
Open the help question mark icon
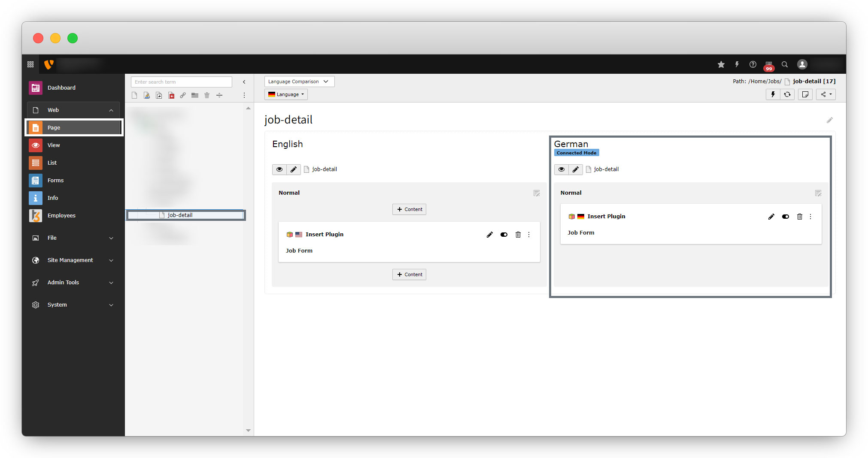[753, 64]
